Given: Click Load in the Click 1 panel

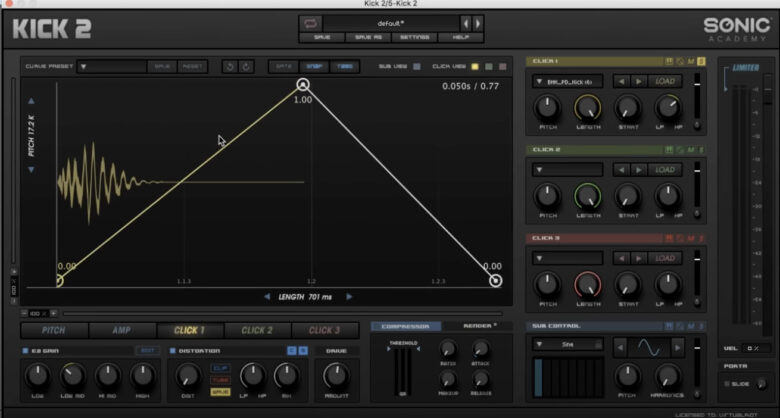Looking at the screenshot, I should [x=665, y=81].
